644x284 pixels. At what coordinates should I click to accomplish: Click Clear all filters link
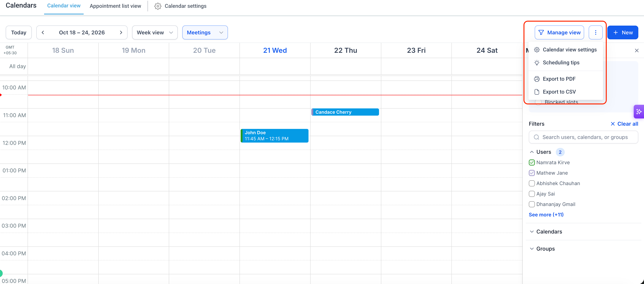(x=624, y=124)
